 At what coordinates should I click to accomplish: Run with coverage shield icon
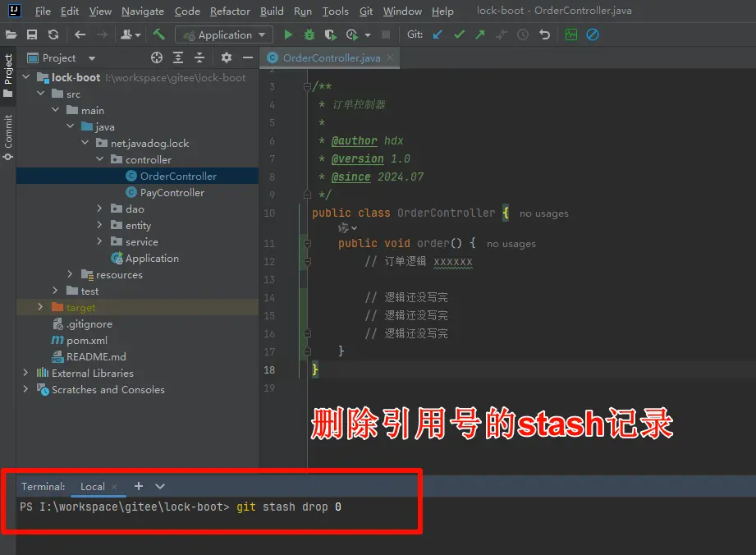[x=330, y=34]
